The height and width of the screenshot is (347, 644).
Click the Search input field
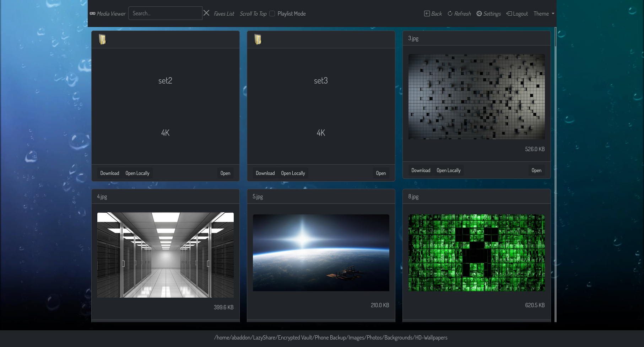pos(165,13)
